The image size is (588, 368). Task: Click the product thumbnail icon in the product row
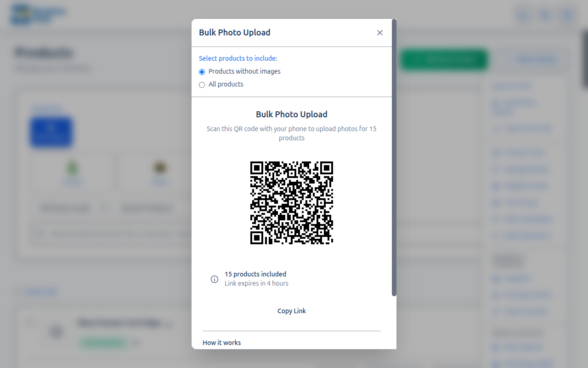(56, 331)
